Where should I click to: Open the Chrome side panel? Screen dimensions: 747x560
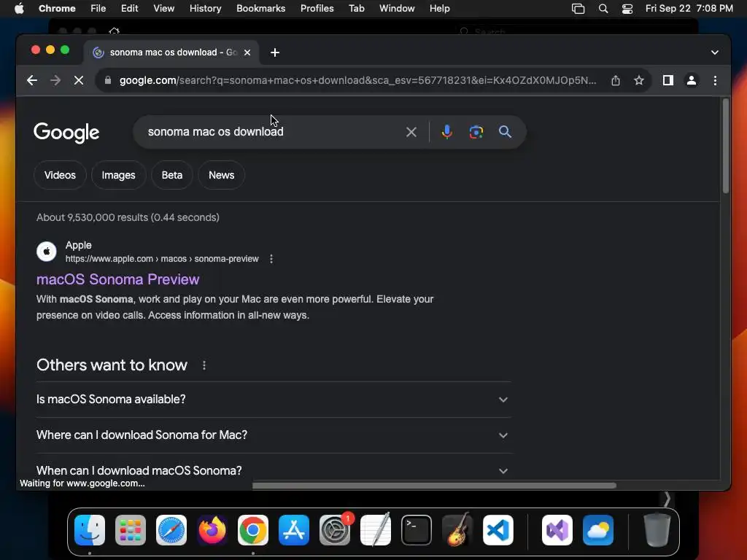coord(668,80)
